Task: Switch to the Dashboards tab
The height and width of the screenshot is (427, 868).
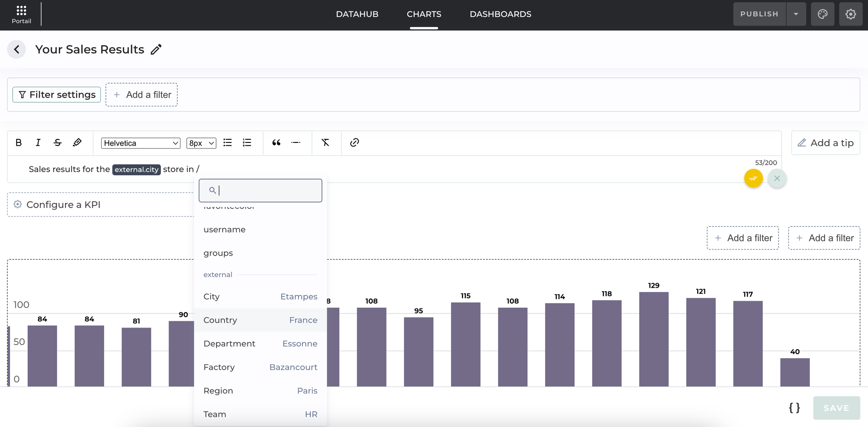Action: 500,14
